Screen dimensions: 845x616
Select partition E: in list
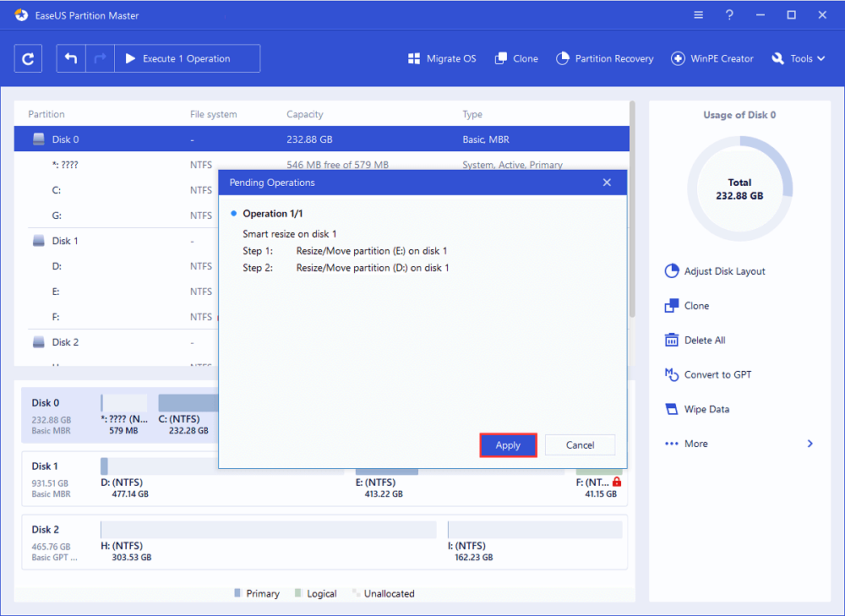(x=116, y=292)
